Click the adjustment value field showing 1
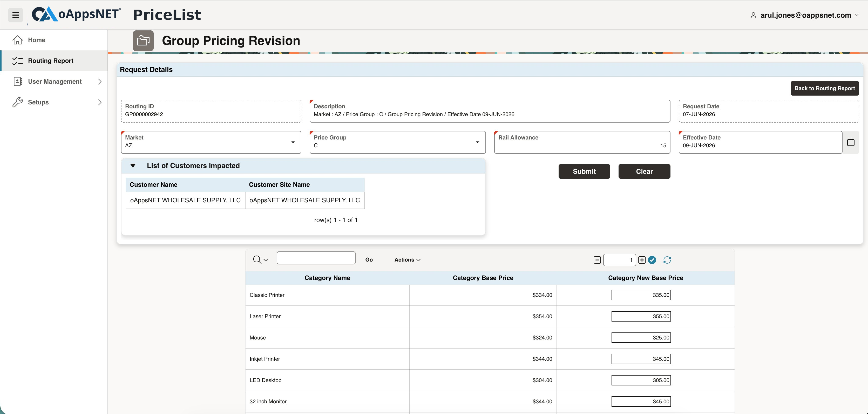Viewport: 868px width, 414px height. pos(619,260)
